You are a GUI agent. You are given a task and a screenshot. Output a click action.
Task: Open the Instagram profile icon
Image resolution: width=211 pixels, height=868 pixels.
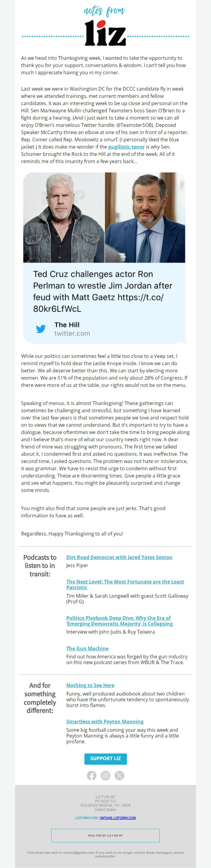click(x=105, y=775)
